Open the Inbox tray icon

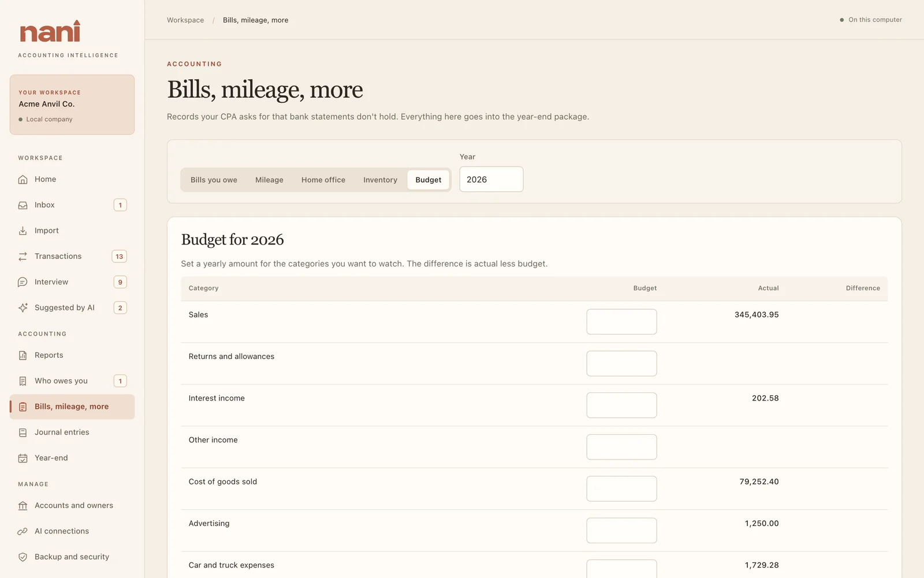point(23,205)
